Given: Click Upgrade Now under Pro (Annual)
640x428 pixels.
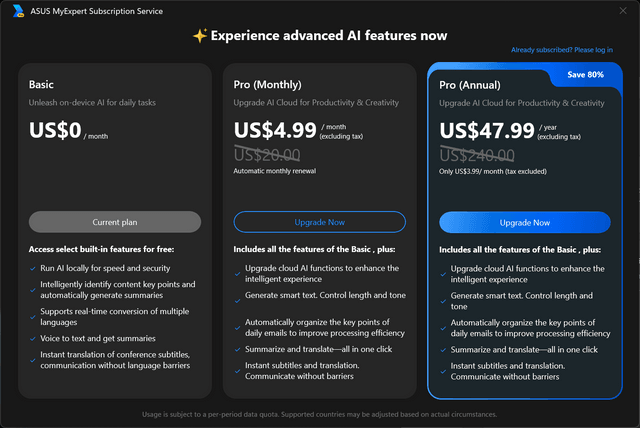Looking at the screenshot, I should click(x=525, y=222).
